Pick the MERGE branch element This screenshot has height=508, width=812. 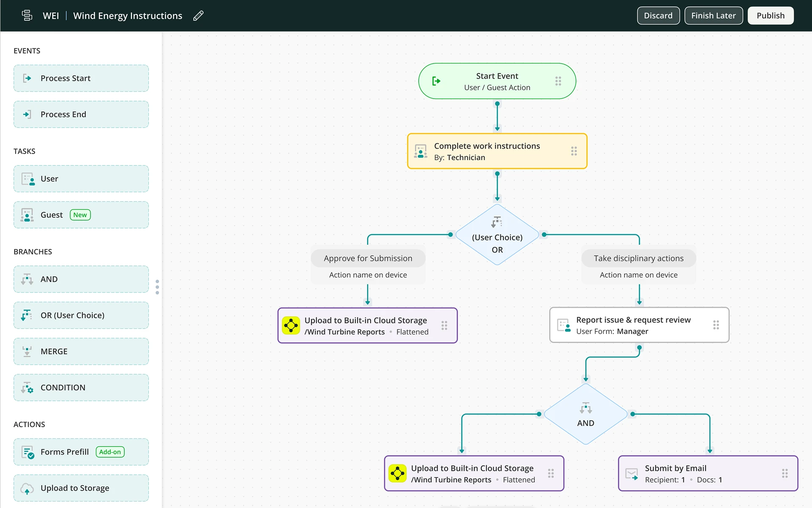coord(81,351)
